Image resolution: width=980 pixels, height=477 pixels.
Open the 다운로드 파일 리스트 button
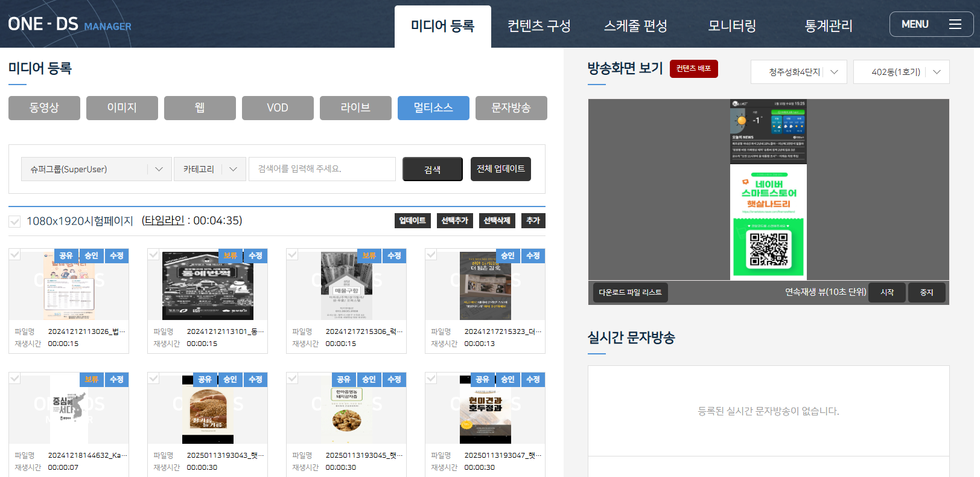(x=631, y=292)
